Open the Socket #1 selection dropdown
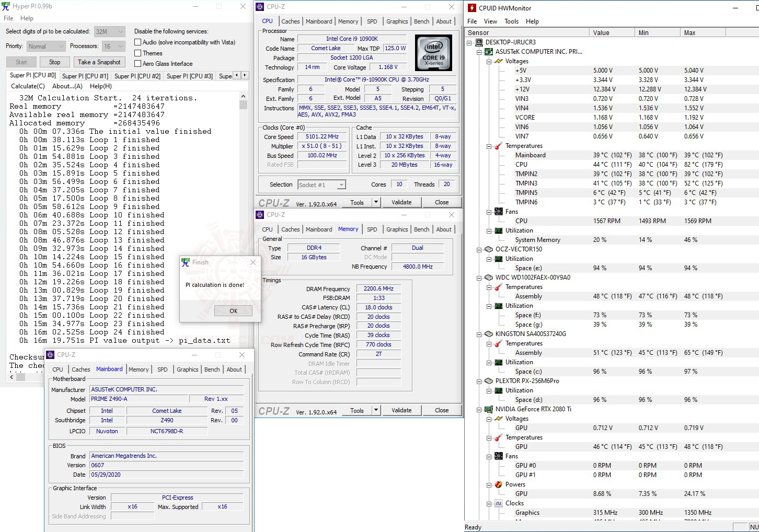Image resolution: width=759 pixels, height=532 pixels. [x=340, y=184]
